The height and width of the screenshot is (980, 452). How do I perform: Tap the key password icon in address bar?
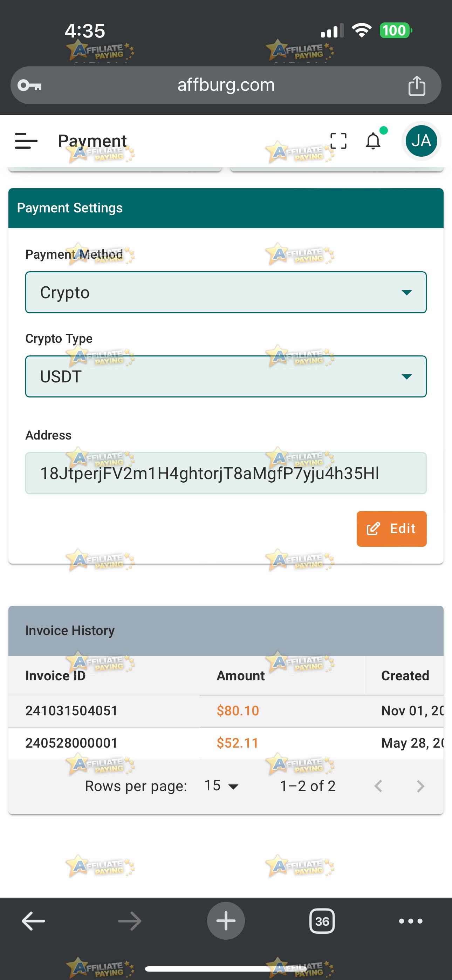(x=29, y=85)
